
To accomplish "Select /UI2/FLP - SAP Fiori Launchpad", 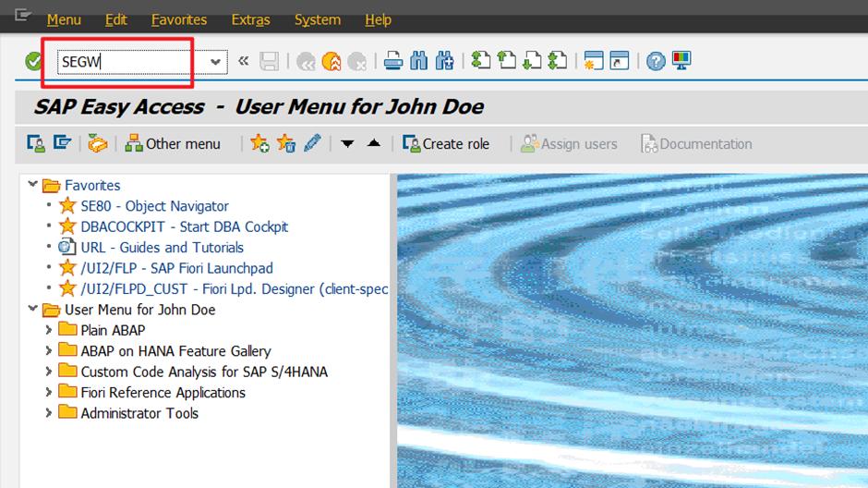I will tap(176, 268).
